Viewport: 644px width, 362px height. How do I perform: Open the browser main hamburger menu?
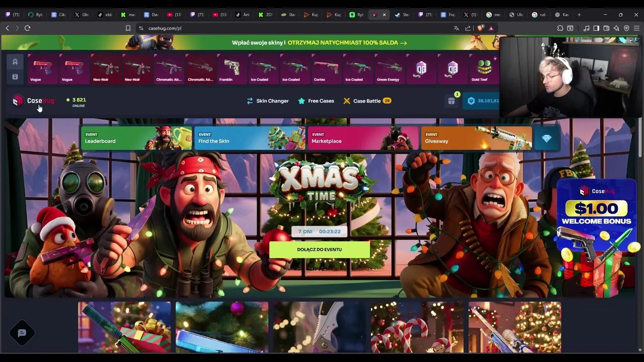click(636, 28)
